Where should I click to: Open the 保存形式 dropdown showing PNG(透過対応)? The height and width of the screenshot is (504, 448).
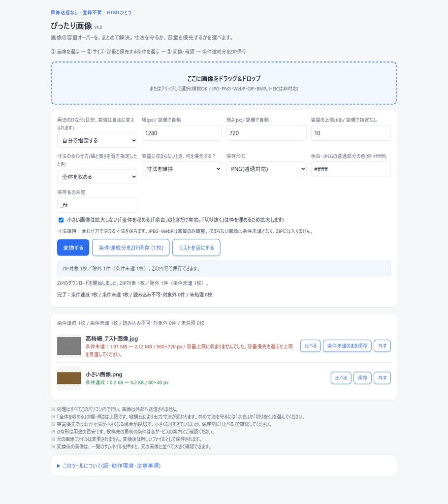point(266,169)
